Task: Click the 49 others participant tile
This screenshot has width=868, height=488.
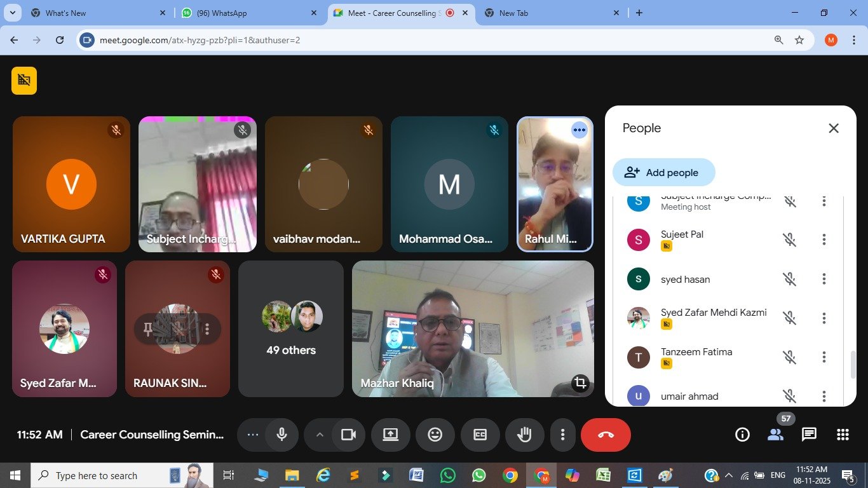Action: point(291,329)
